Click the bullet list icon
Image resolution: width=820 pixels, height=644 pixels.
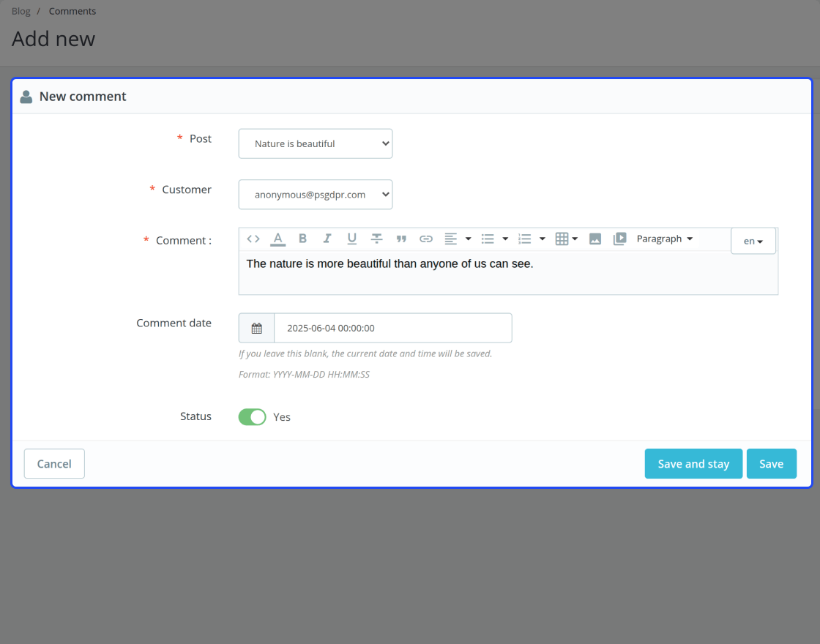click(x=488, y=239)
